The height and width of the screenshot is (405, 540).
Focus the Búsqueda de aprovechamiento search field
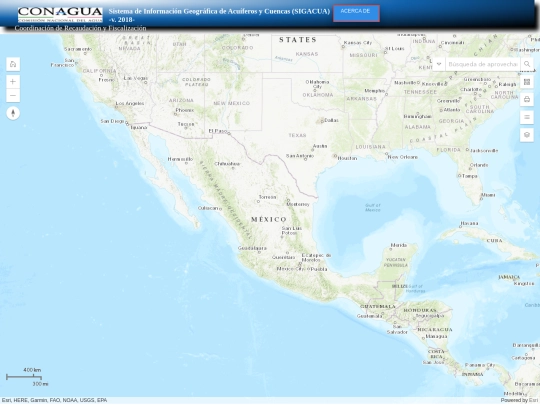point(482,64)
